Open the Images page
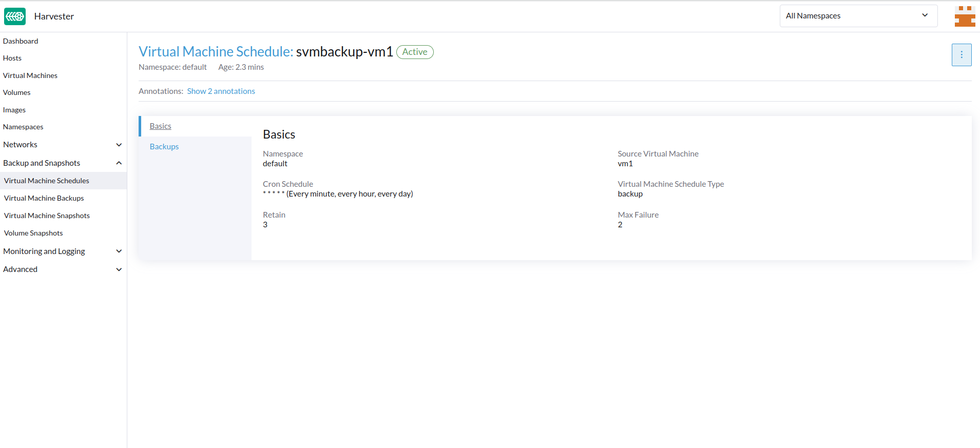This screenshot has height=448, width=980. point(14,110)
